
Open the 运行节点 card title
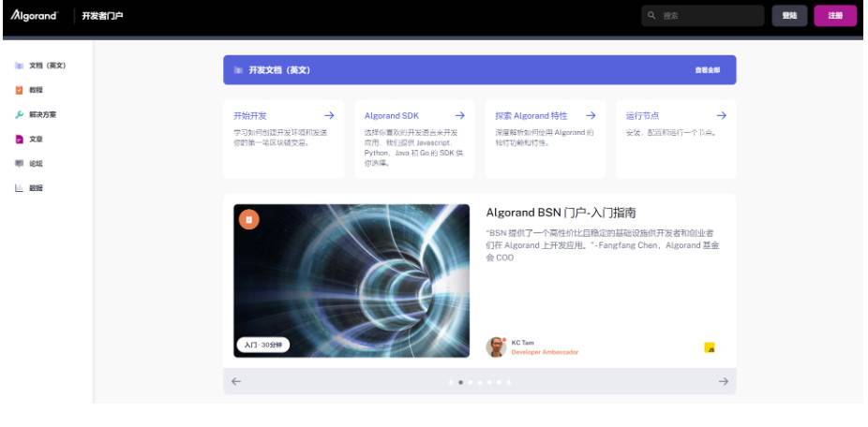(643, 115)
